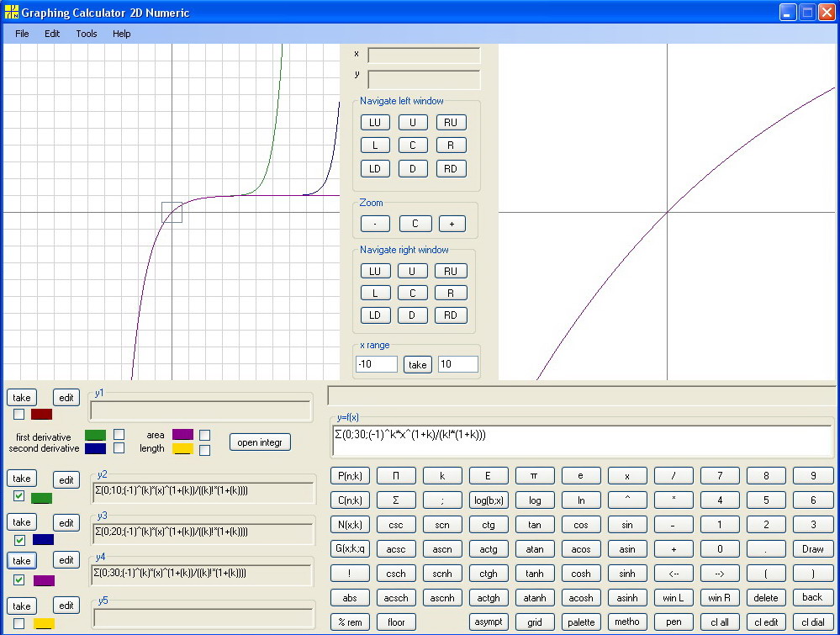Click the area purple color swatch

[182, 435]
